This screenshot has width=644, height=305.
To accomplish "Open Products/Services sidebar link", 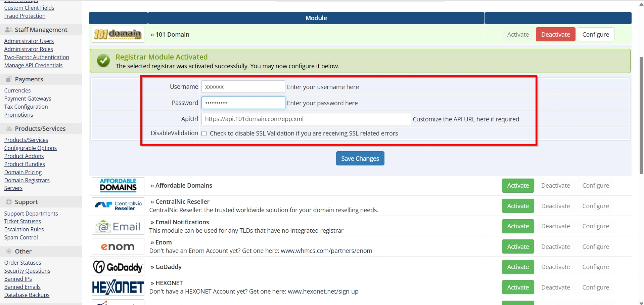I will tap(26, 140).
